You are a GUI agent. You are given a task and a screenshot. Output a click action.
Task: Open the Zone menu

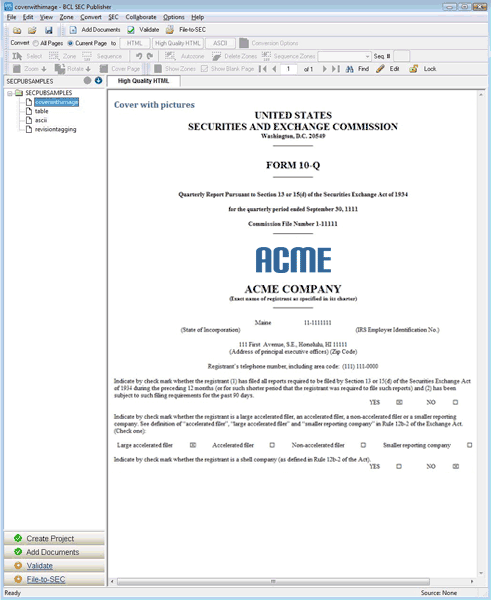[x=66, y=17]
